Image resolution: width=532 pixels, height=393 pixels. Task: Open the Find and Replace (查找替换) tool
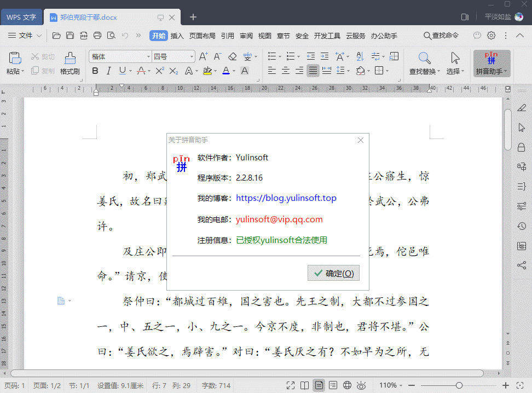pos(424,63)
